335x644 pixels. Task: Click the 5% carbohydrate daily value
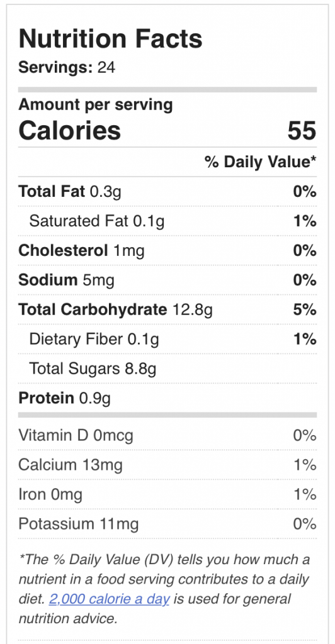[305, 309]
